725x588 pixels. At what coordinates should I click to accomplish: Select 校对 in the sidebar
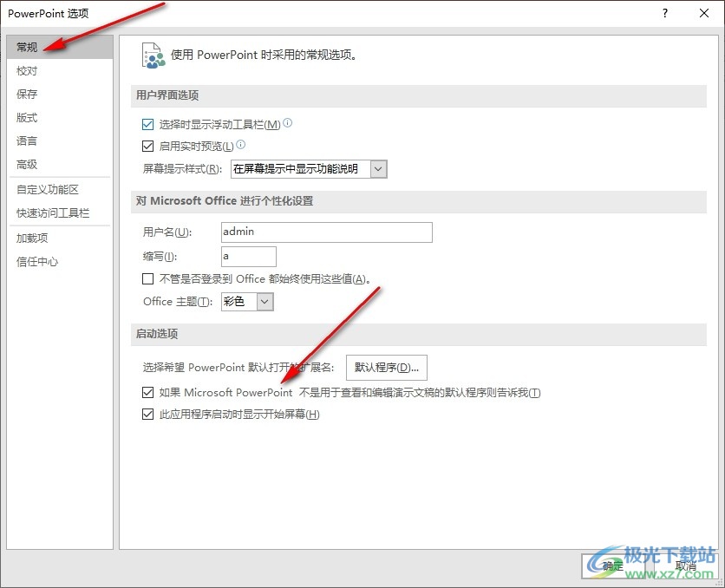click(27, 71)
